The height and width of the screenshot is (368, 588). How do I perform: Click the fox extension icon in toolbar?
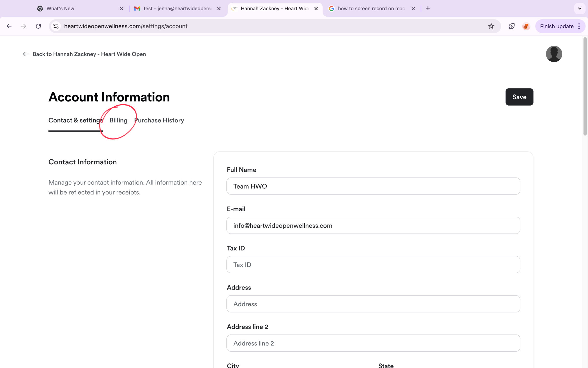526,26
